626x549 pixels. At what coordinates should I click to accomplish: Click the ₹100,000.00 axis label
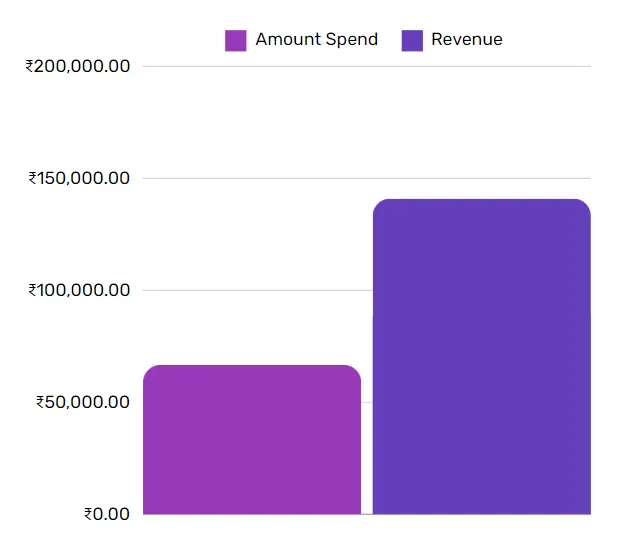[x=78, y=291]
